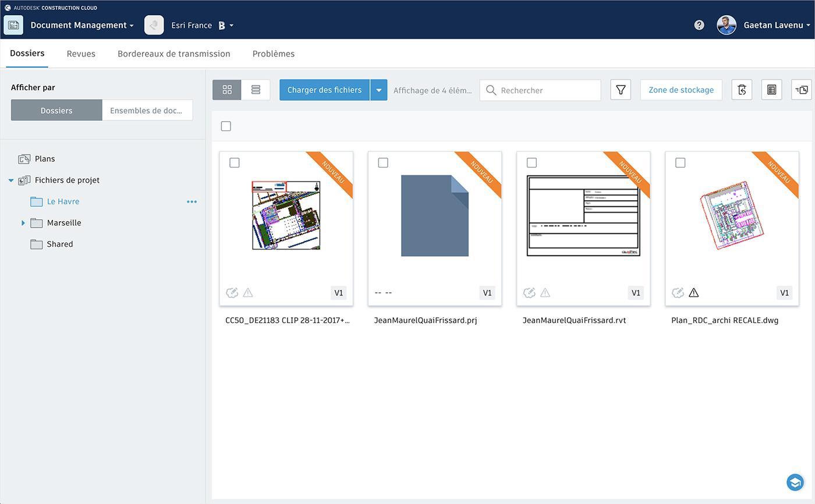This screenshot has width=815, height=504.
Task: Switch to list view
Action: point(256,90)
